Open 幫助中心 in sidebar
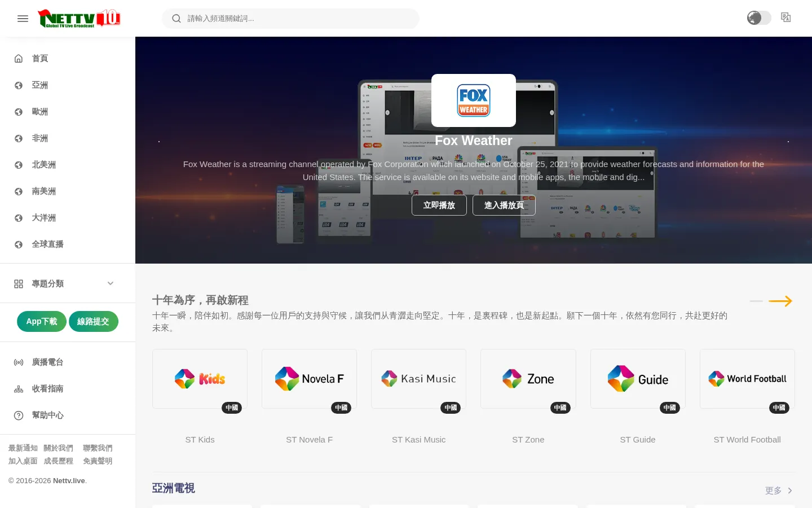812x508 pixels. 47,415
